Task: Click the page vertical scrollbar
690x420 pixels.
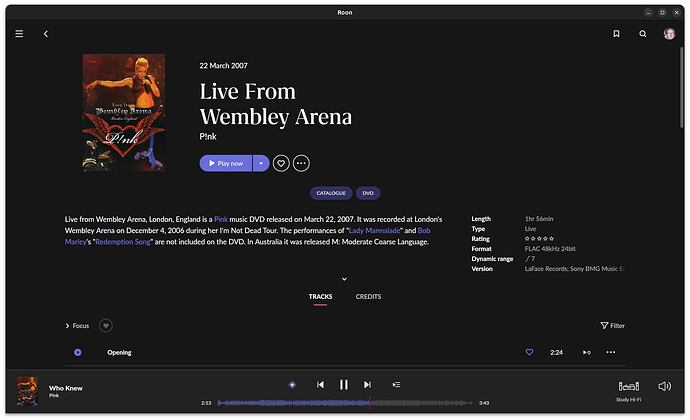Action: (681, 88)
